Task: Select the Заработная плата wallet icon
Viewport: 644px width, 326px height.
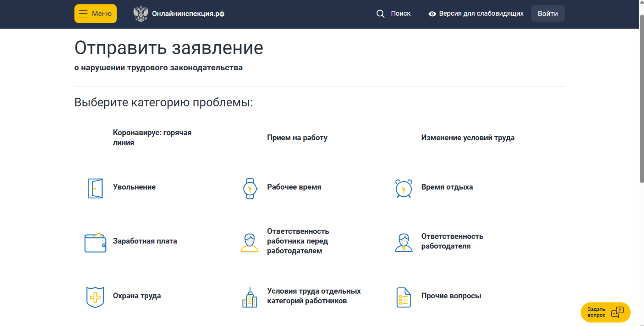Action: coord(95,242)
